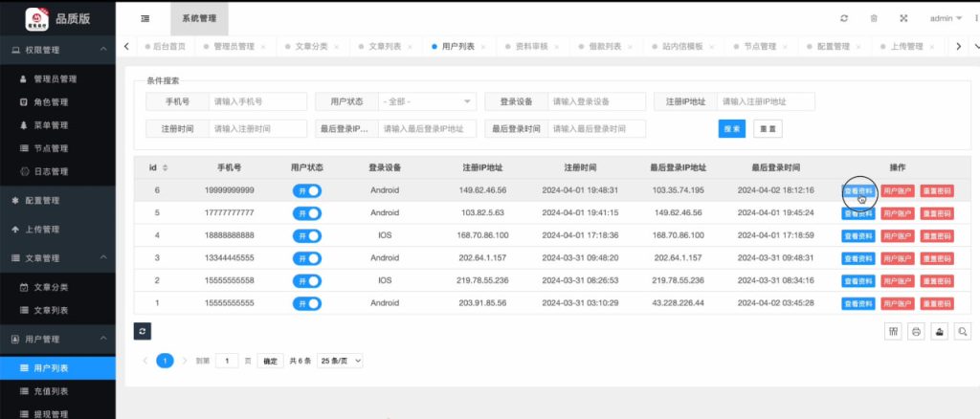This screenshot has height=419, width=980.
Task: Click the 重置 reset button
Action: [768, 128]
